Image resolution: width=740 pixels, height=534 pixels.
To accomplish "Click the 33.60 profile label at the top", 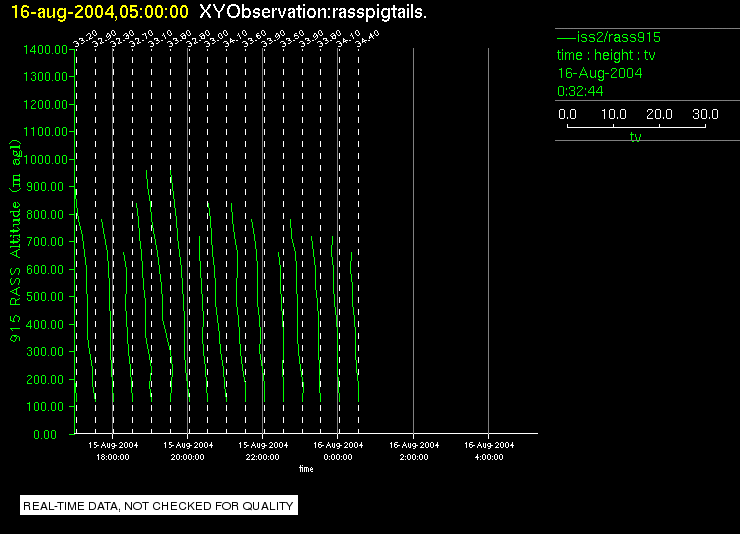I will point(254,39).
